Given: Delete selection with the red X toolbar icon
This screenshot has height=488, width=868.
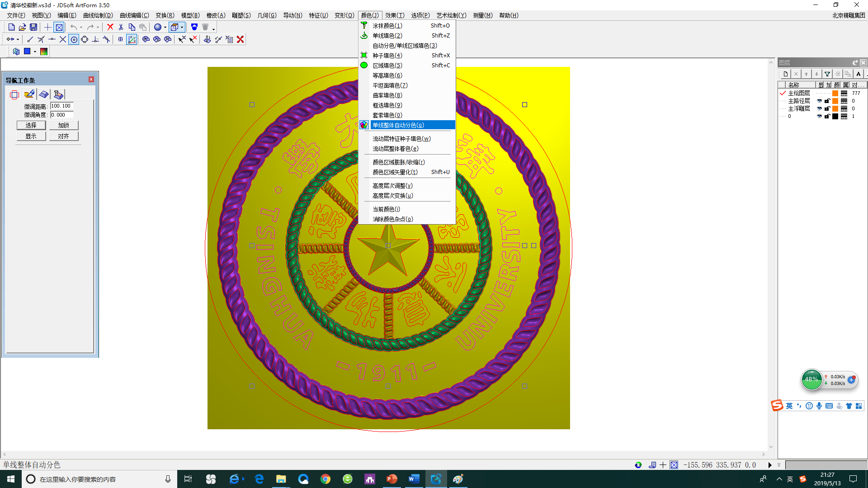Looking at the screenshot, I should point(110,27).
